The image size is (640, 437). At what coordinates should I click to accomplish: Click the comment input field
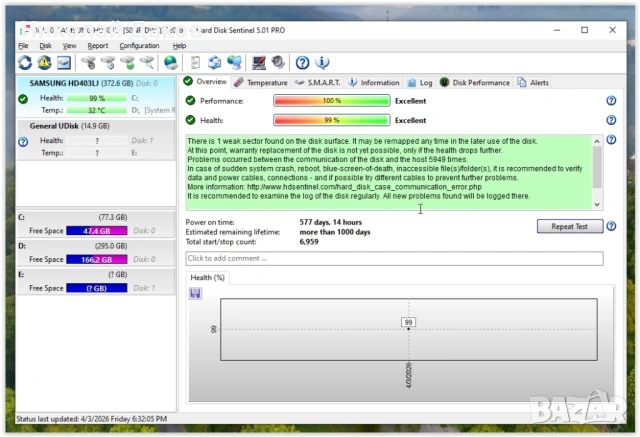[x=394, y=259]
